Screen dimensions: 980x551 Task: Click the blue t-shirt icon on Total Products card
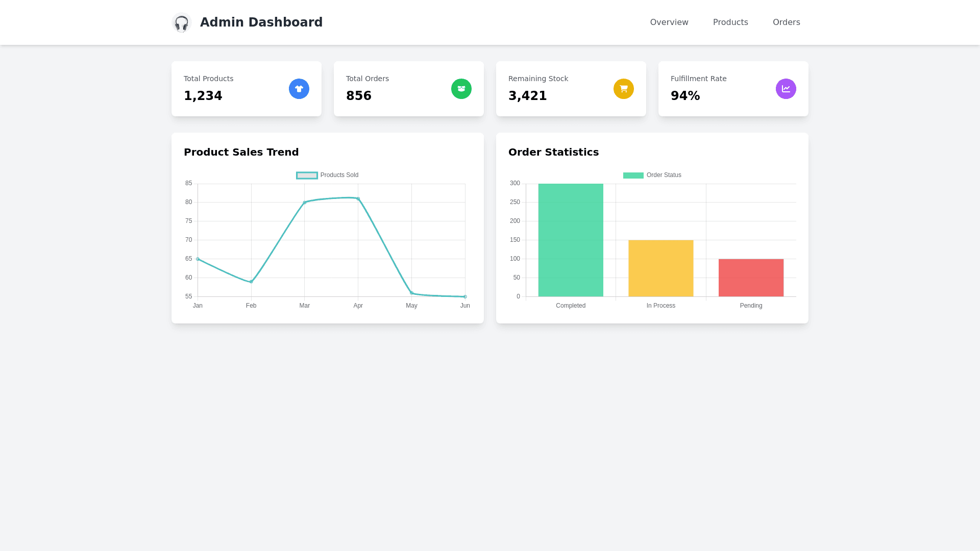point(299,88)
